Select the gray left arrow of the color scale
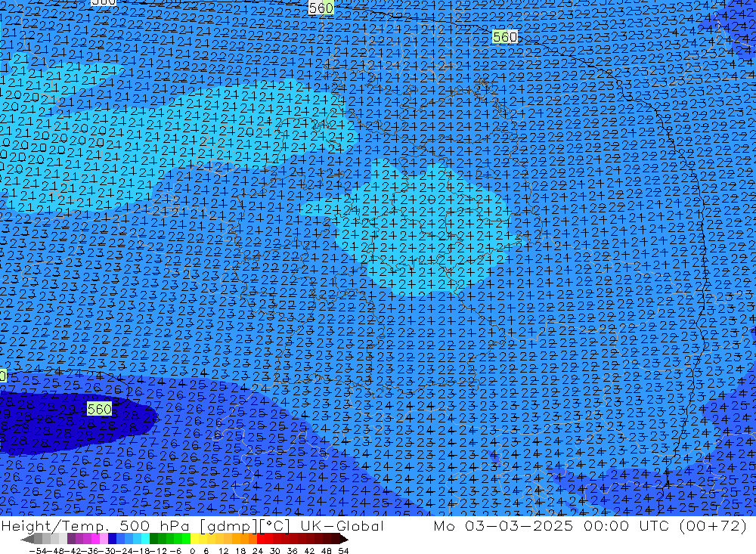 [27, 540]
